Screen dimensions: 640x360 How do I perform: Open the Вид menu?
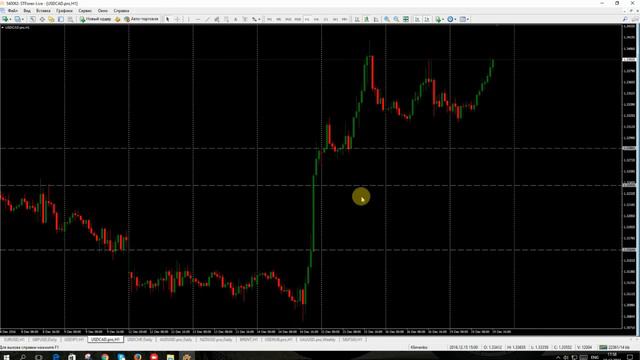pyautogui.click(x=27, y=11)
